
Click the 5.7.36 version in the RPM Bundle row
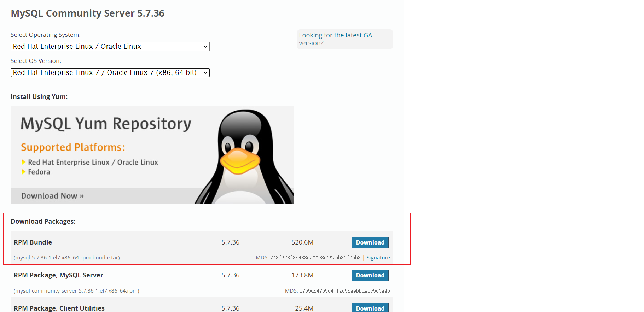[231, 242]
